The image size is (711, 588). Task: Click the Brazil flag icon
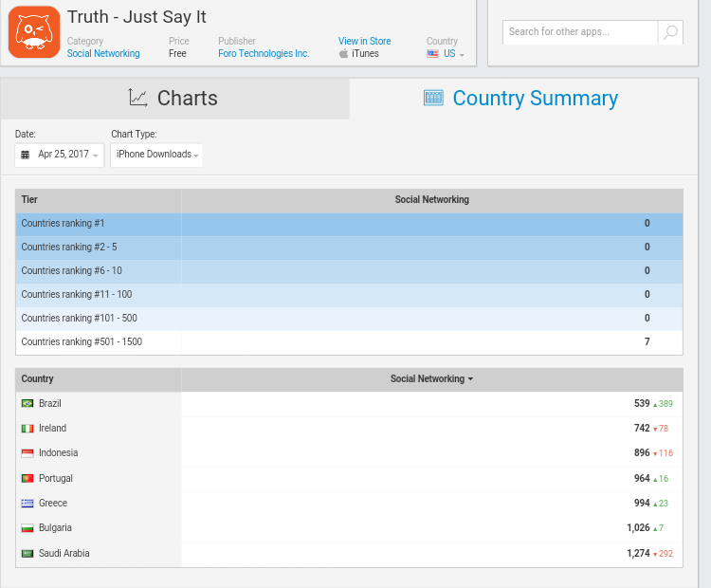pos(27,404)
